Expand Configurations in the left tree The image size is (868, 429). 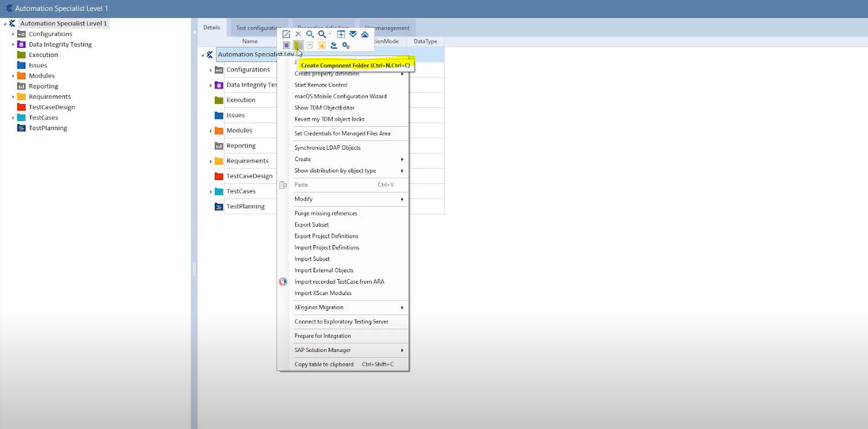(13, 34)
